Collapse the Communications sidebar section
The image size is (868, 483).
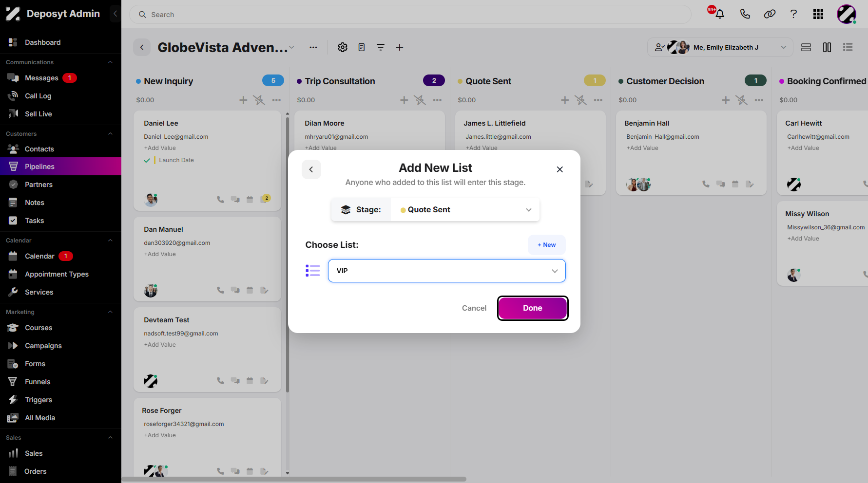coord(110,62)
